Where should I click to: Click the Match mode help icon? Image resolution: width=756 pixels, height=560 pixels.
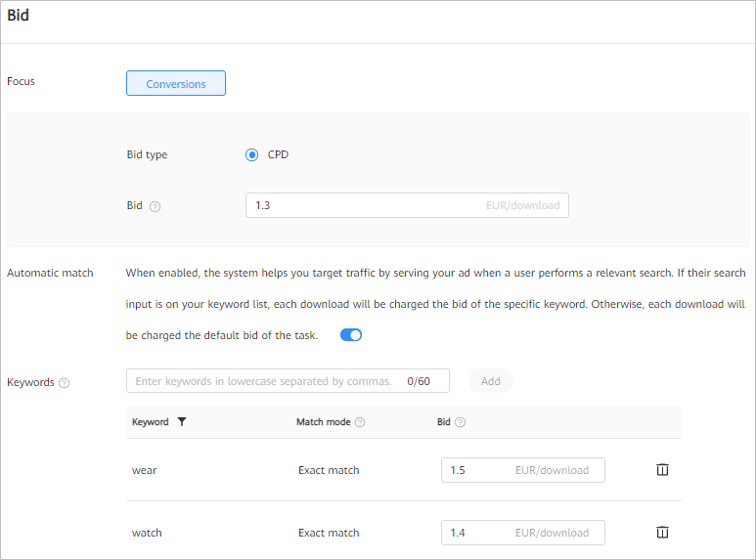[x=360, y=422]
